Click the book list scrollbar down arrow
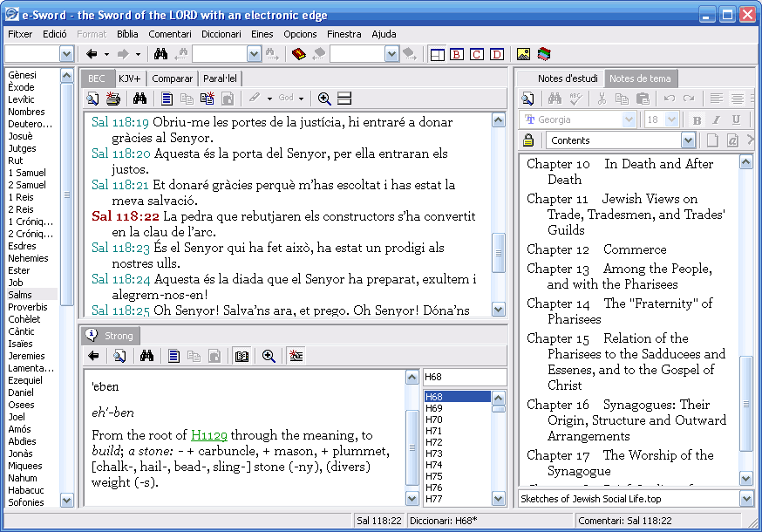 click(x=66, y=500)
